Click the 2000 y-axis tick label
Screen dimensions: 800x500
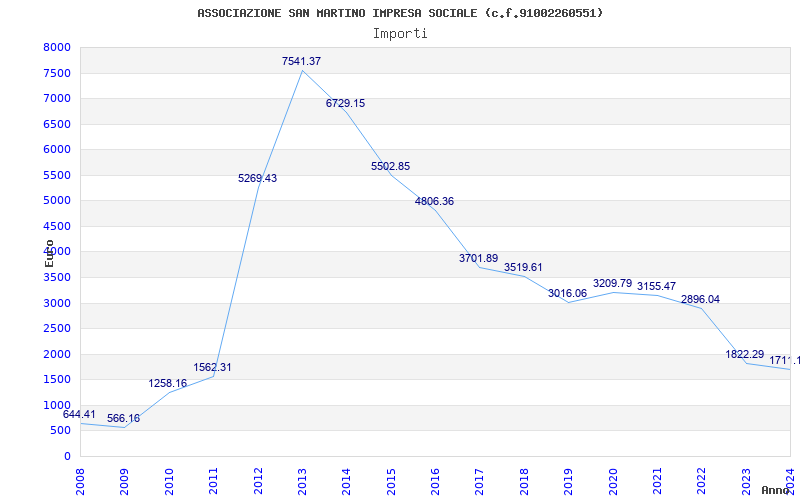[57, 354]
